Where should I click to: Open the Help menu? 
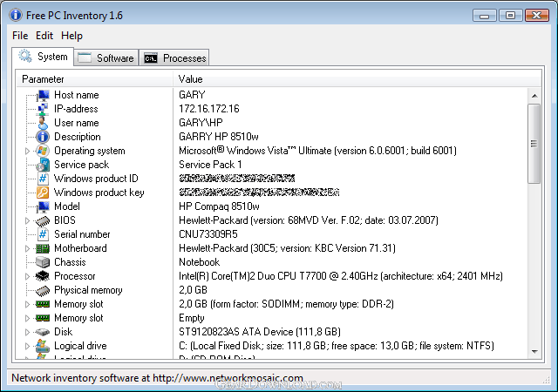click(x=71, y=36)
